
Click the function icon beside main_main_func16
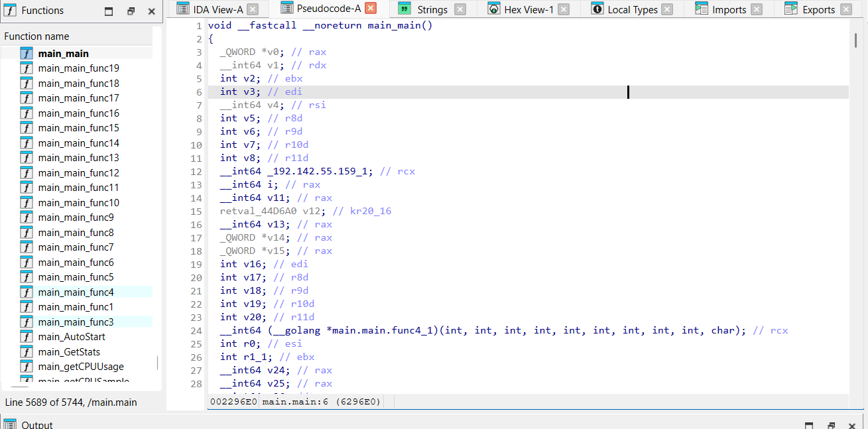click(27, 113)
